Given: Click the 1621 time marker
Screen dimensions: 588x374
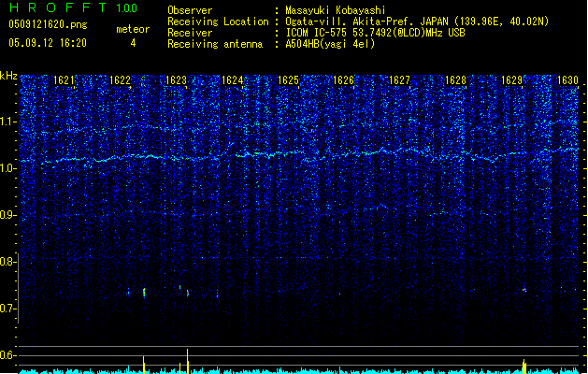Looking at the screenshot, I should pos(65,80).
